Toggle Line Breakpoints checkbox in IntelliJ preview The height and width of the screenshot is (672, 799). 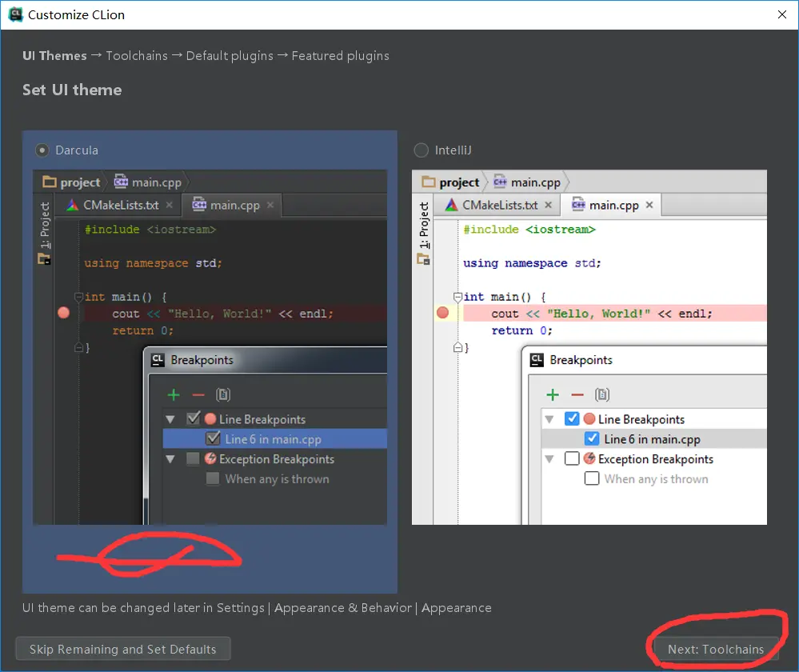(x=572, y=418)
